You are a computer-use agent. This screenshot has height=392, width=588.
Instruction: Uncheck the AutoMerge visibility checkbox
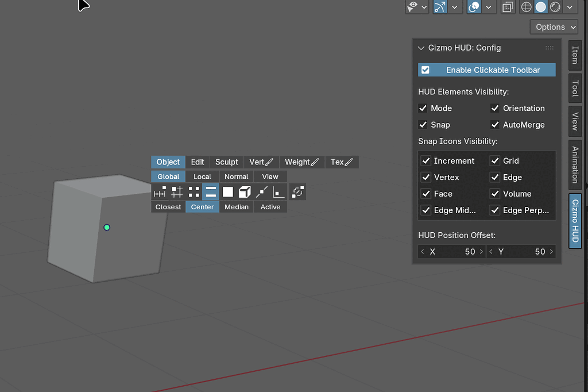495,125
